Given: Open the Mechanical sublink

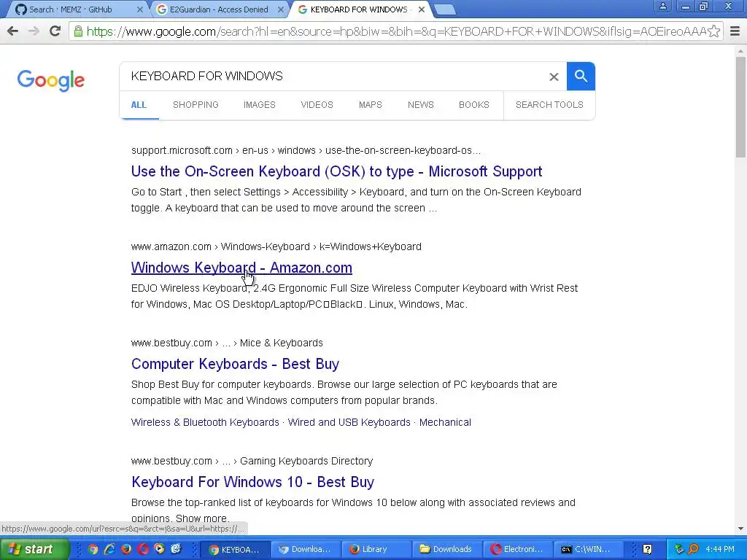Looking at the screenshot, I should point(445,422).
